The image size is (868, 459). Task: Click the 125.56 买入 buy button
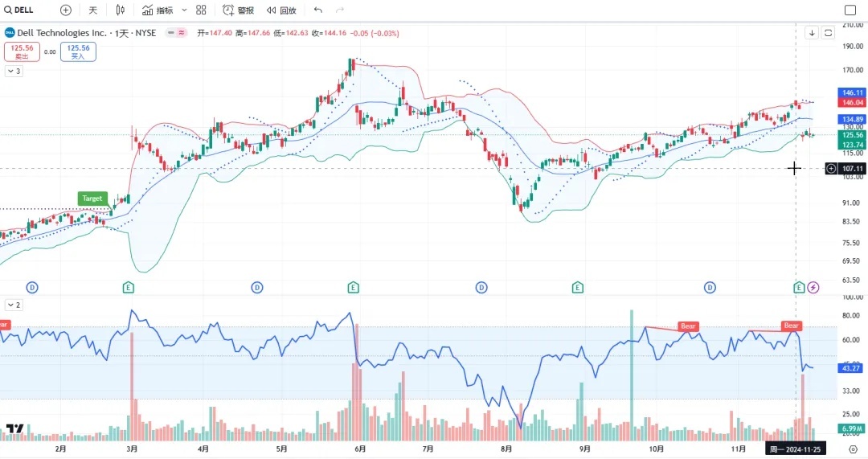[x=78, y=51]
